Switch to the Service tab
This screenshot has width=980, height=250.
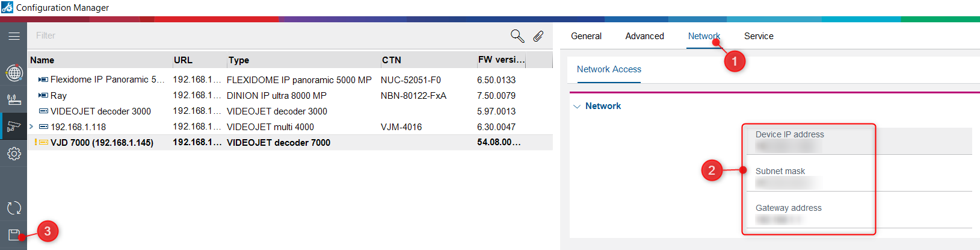tap(759, 36)
